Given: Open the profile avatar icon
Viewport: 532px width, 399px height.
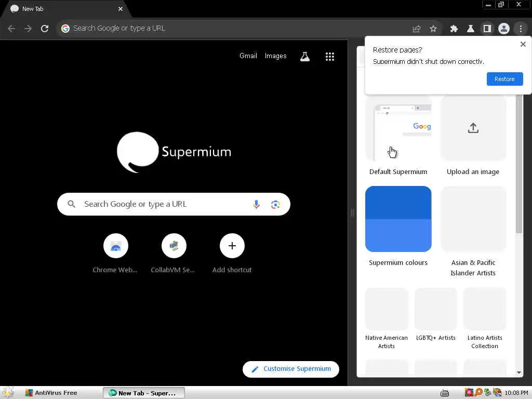Looking at the screenshot, I should [504, 29].
